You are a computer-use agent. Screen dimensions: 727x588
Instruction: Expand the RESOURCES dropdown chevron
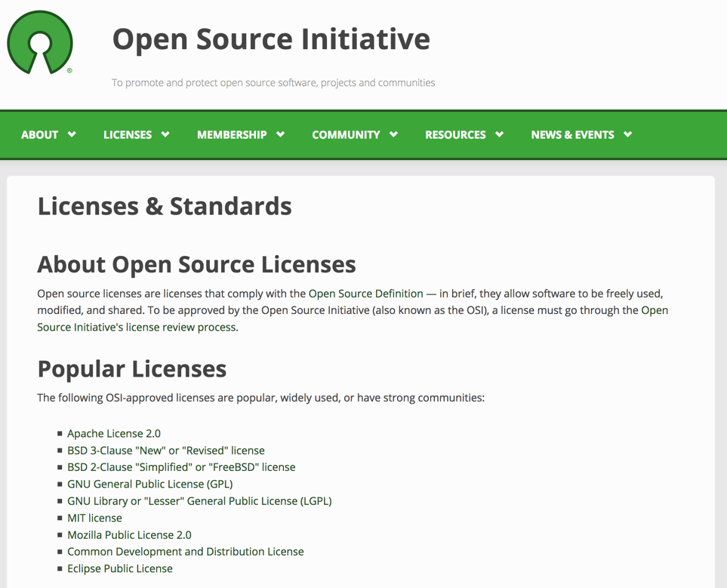click(x=499, y=134)
